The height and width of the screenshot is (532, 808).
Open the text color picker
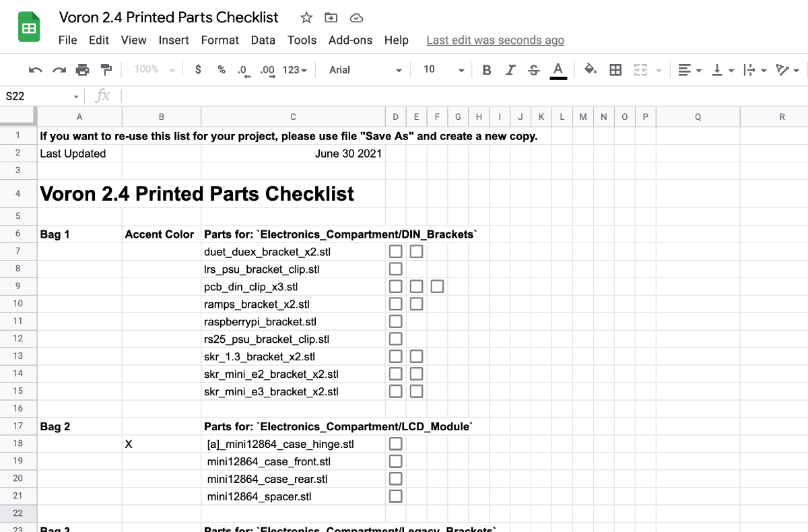[x=558, y=70]
